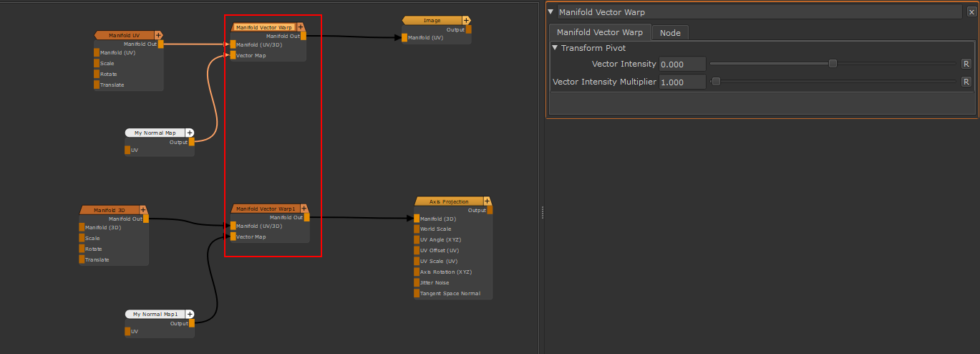
Task: Switch to the Node tab
Action: [x=670, y=32]
